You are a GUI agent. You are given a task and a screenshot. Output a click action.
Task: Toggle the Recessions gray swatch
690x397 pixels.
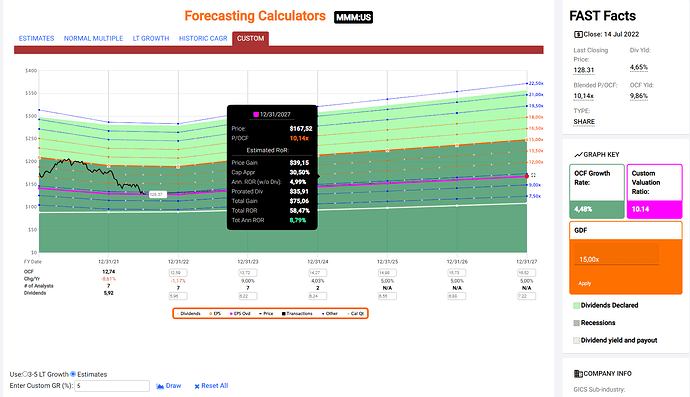tap(576, 323)
